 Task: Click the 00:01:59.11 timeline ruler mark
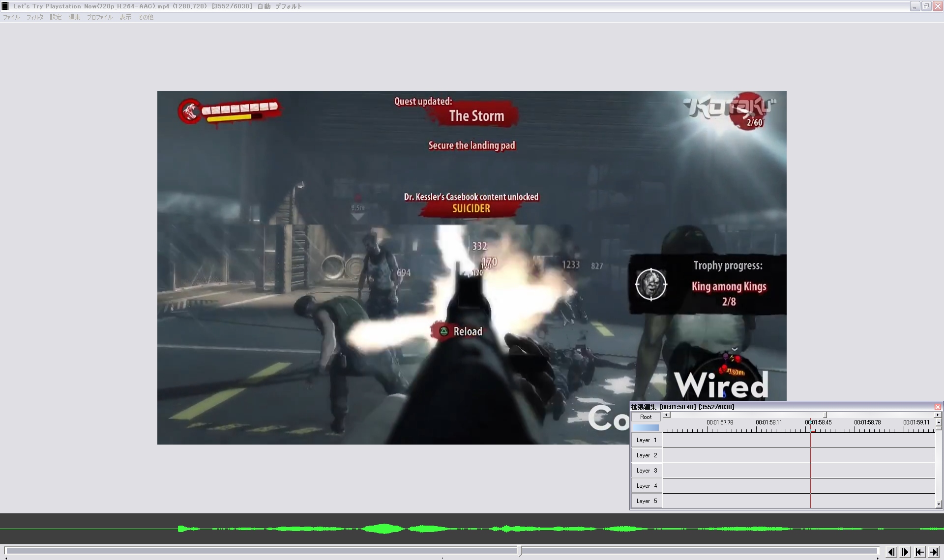[x=916, y=422]
